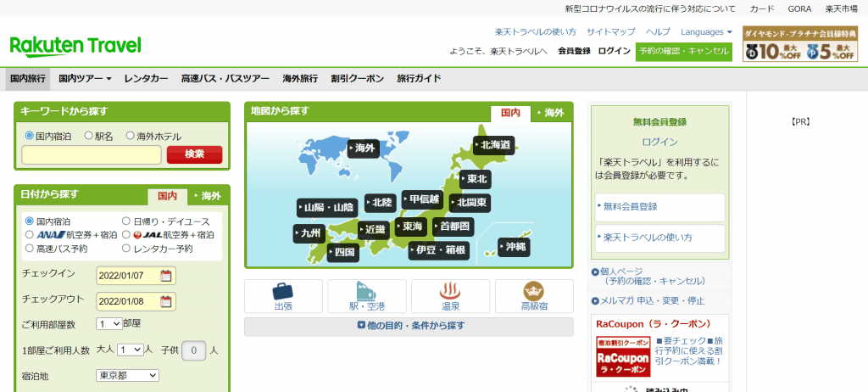Open 国内旅行 in the navigation bar
The width and height of the screenshot is (868, 392).
(28, 79)
